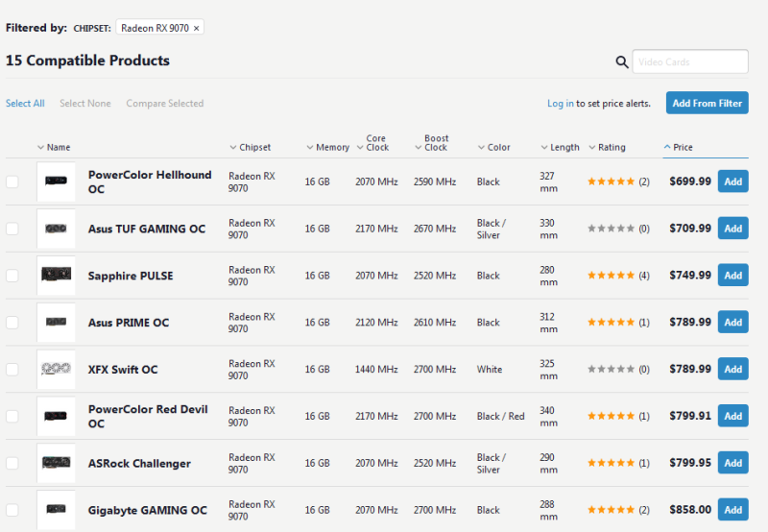Screen dimensions: 768x532
Task: Tick the PowerColor Hellhound OC checkbox
Action: (x=12, y=181)
